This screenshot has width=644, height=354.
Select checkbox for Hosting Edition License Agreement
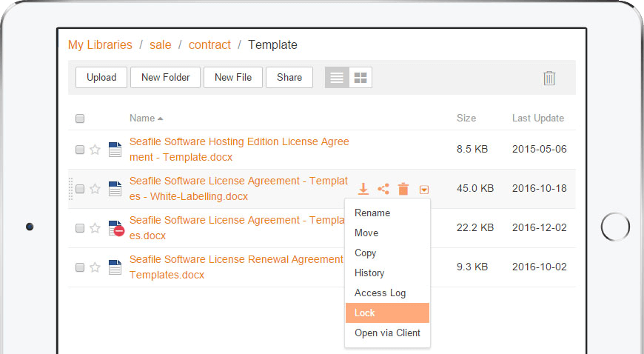tap(80, 150)
